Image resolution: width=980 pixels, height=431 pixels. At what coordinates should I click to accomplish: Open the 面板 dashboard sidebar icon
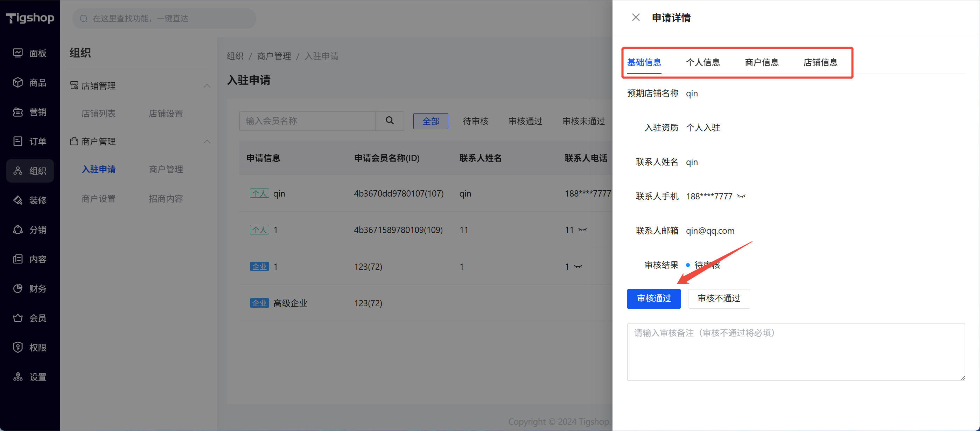18,53
